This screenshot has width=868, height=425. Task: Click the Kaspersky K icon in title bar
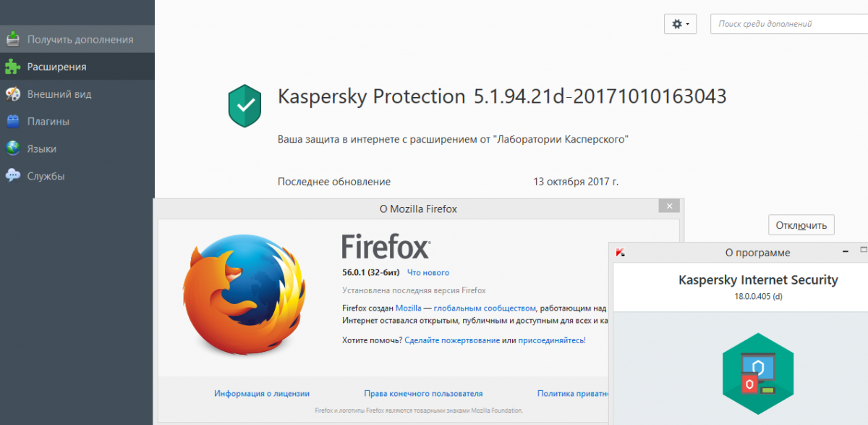point(621,253)
